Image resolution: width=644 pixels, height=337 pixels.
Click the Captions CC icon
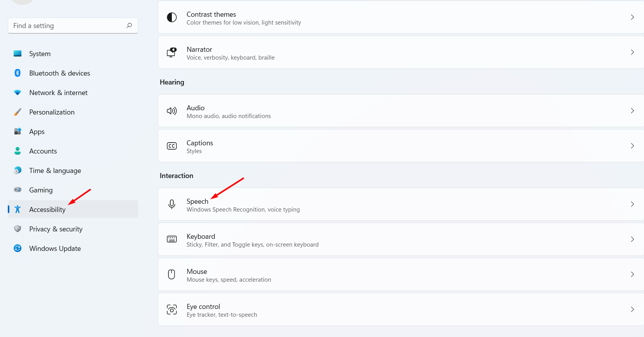[x=172, y=146]
